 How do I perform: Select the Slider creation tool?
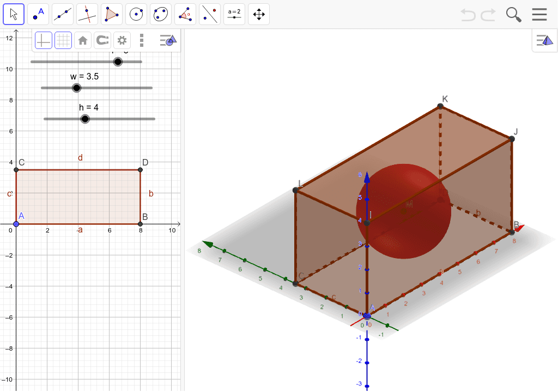[234, 14]
